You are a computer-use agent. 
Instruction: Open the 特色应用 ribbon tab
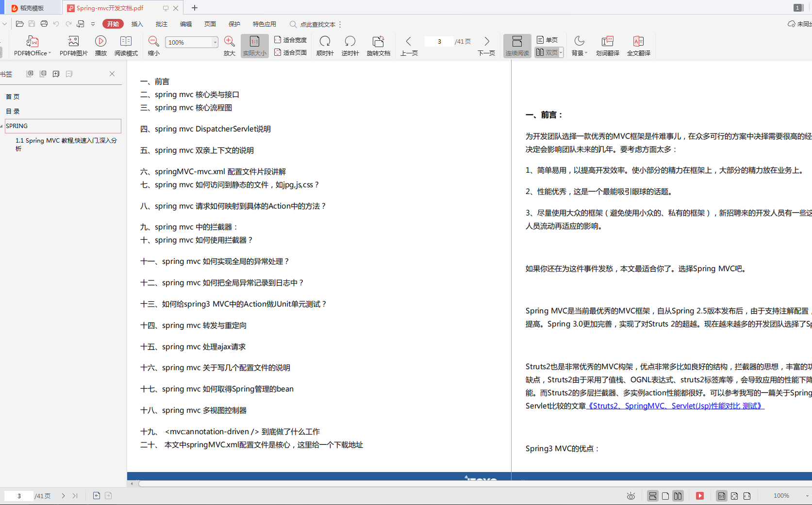(265, 24)
